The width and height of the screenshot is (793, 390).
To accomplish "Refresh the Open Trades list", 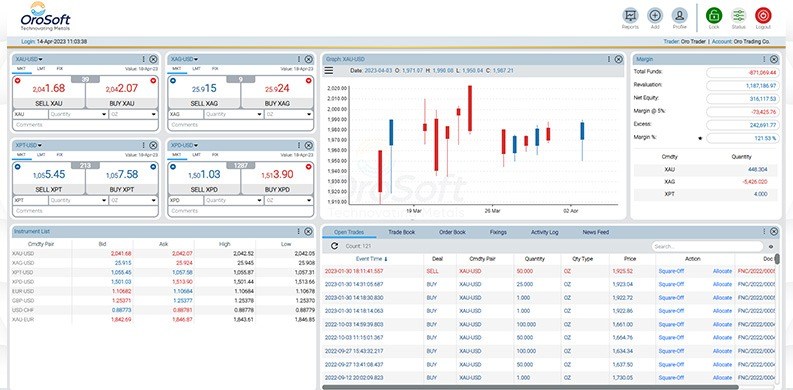I will pos(334,246).
